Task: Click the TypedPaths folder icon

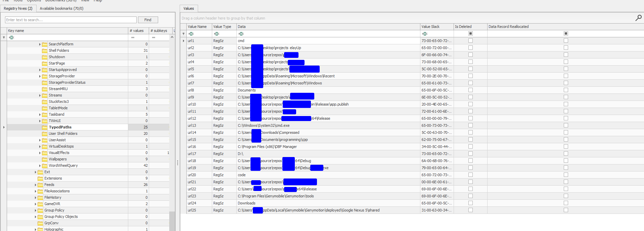Action: (45, 127)
